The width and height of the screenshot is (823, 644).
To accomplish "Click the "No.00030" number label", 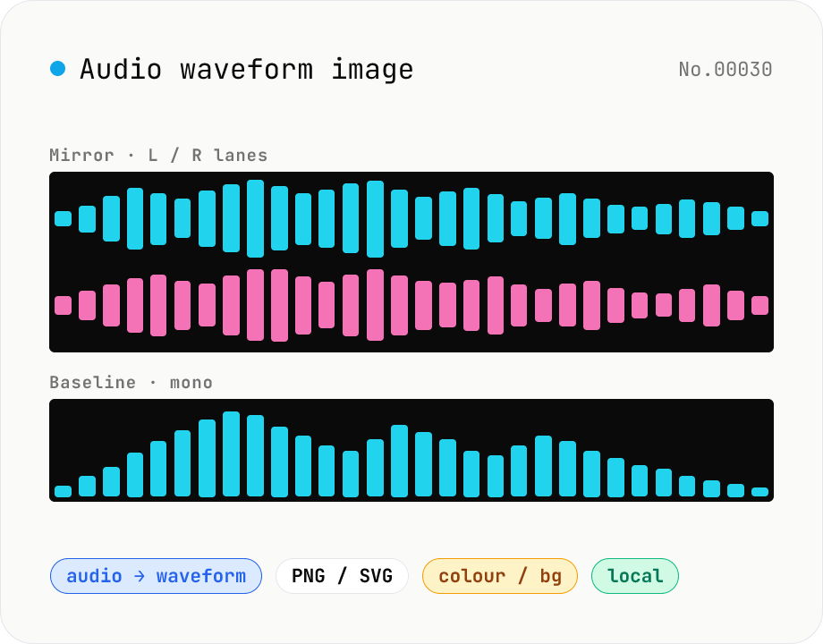I will tap(725, 69).
